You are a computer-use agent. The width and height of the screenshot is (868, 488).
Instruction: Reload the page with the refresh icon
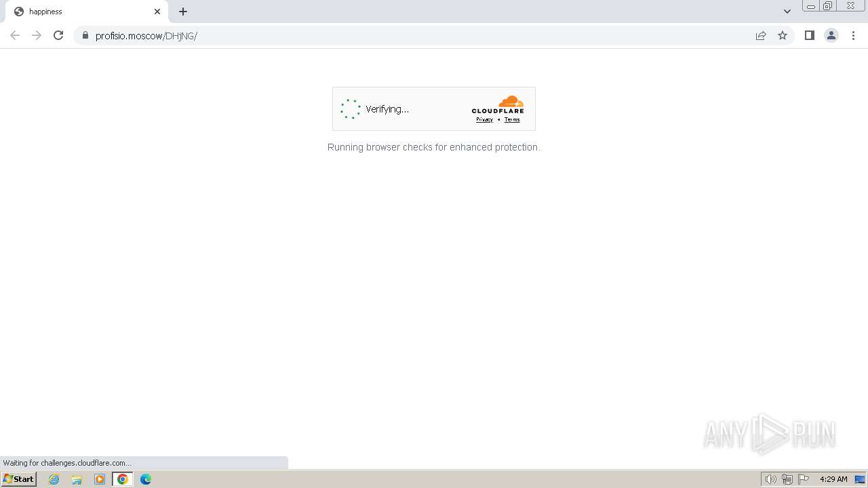coord(58,35)
